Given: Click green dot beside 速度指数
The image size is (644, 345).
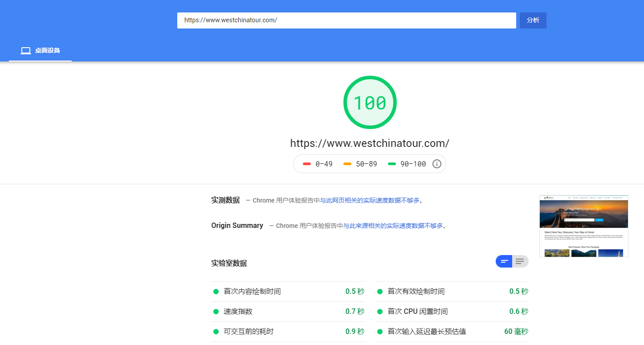Looking at the screenshot, I should [x=216, y=312].
